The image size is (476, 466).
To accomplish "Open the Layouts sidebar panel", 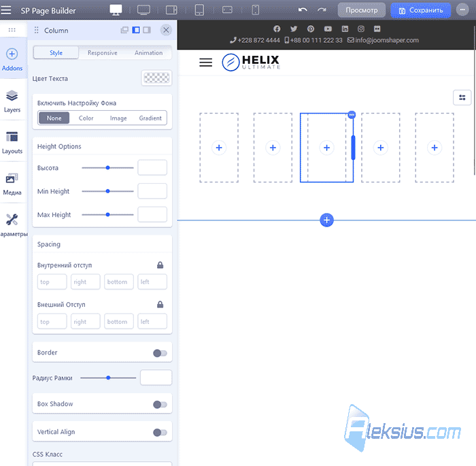I will 12,142.
